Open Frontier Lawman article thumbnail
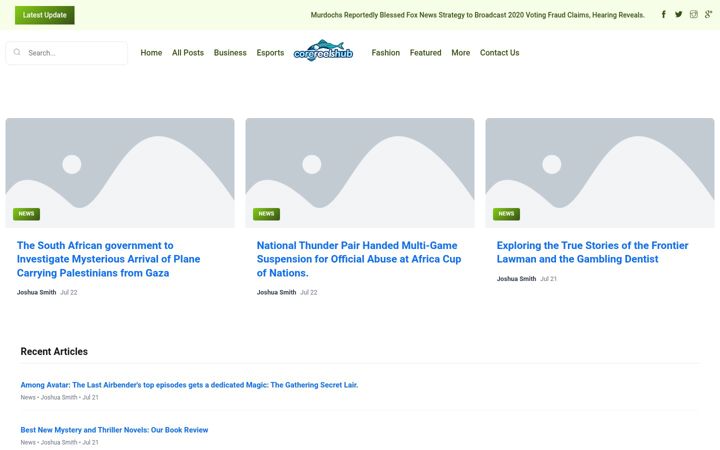The height and width of the screenshot is (450, 720). tap(600, 173)
